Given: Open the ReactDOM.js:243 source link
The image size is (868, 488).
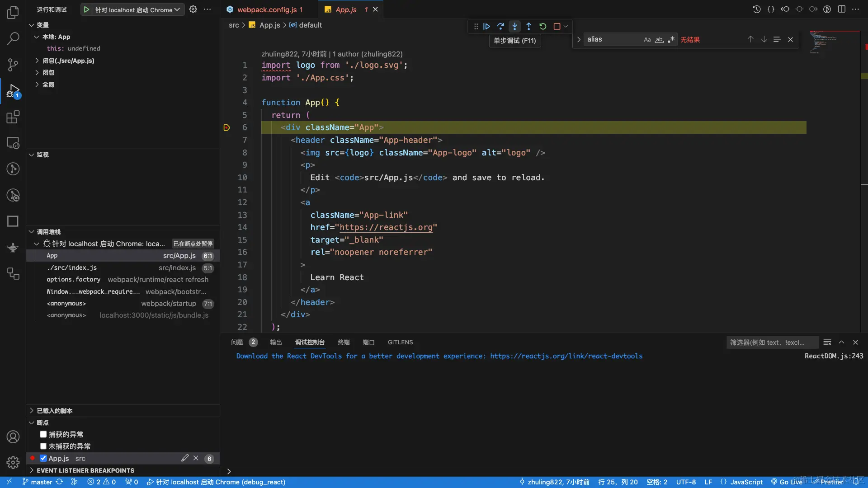Looking at the screenshot, I should (x=834, y=356).
